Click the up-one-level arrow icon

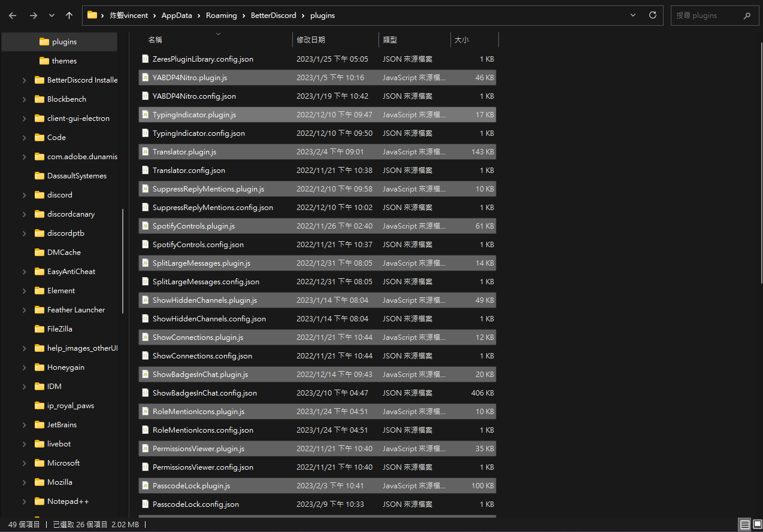[x=69, y=15]
